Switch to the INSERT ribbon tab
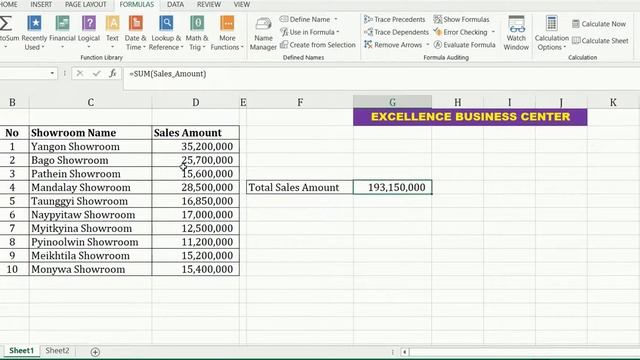 pyautogui.click(x=41, y=4)
